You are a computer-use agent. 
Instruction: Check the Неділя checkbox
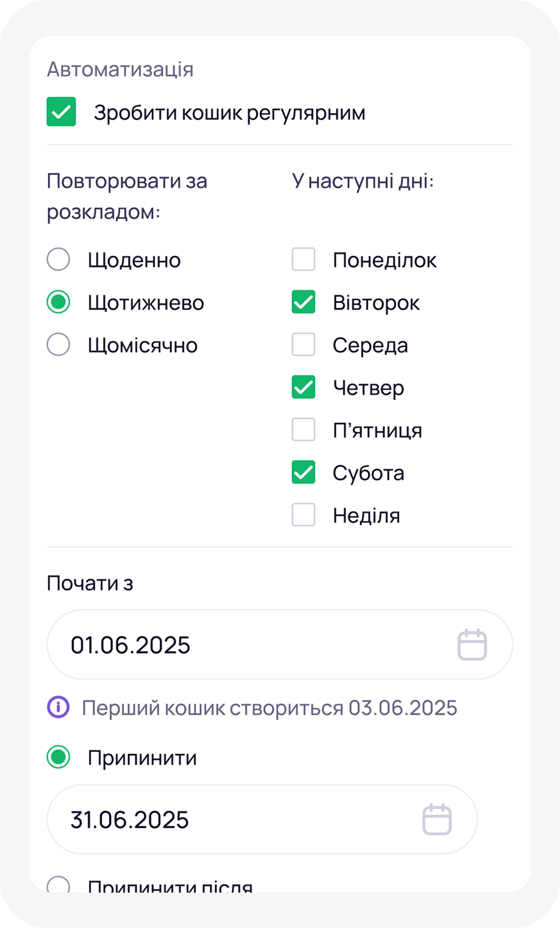302,515
